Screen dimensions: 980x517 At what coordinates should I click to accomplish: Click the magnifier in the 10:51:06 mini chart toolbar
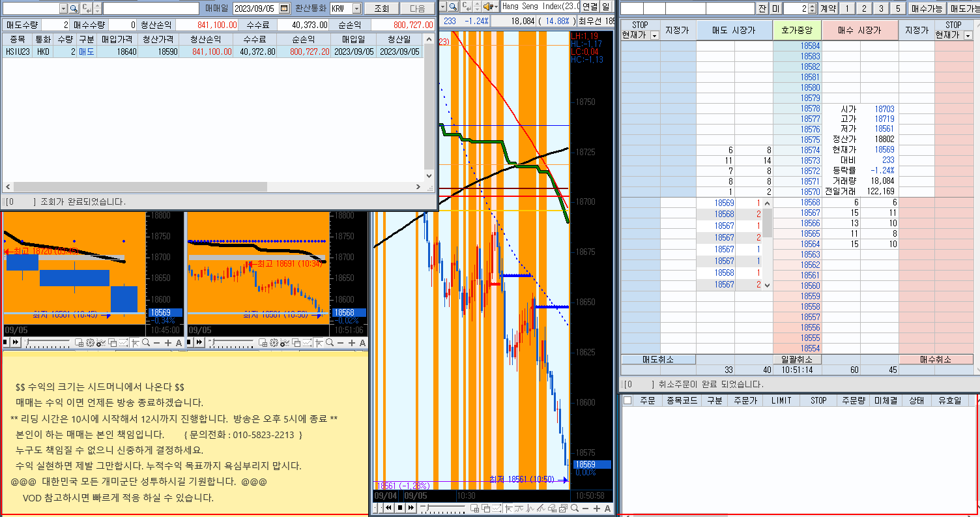point(330,343)
